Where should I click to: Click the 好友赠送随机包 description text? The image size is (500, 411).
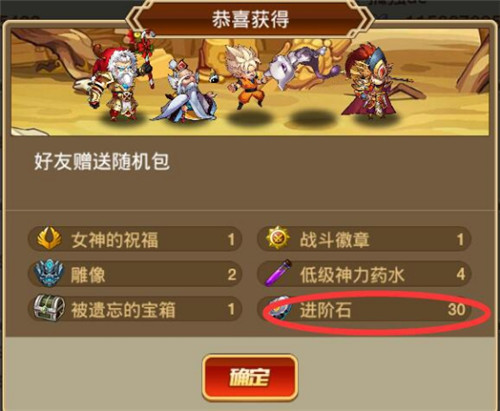pos(102,162)
